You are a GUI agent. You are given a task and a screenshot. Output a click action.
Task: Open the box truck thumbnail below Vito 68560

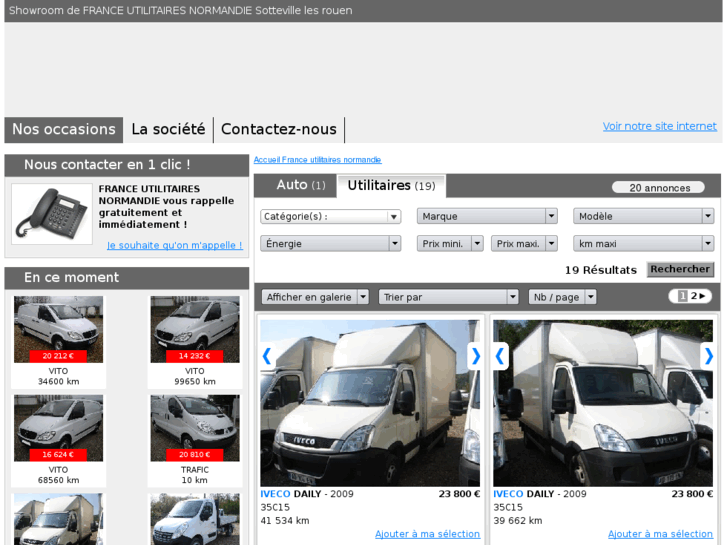[x=58, y=519]
